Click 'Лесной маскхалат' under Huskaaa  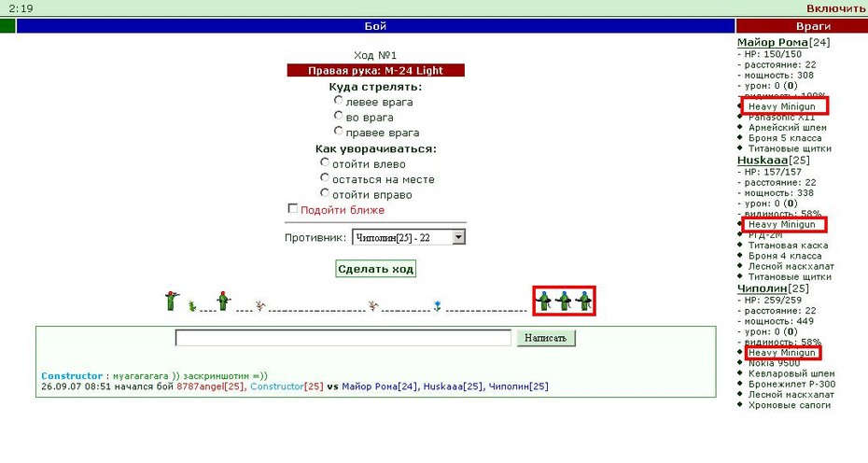click(x=791, y=266)
